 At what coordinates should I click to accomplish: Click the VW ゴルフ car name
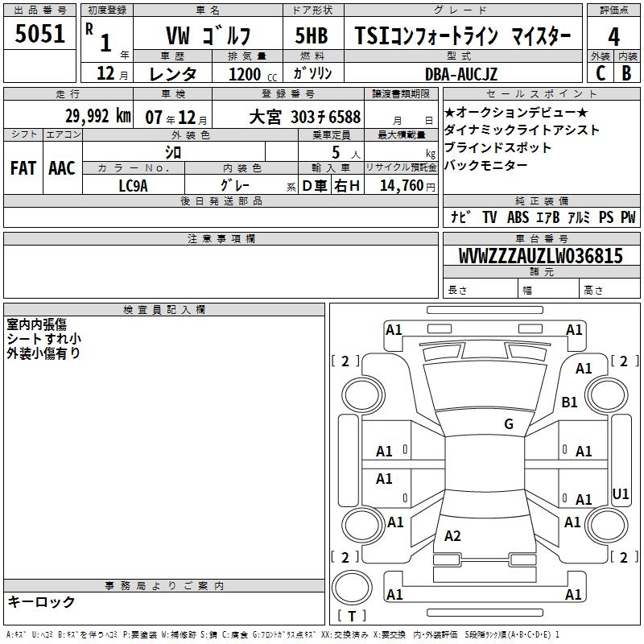coord(208,36)
